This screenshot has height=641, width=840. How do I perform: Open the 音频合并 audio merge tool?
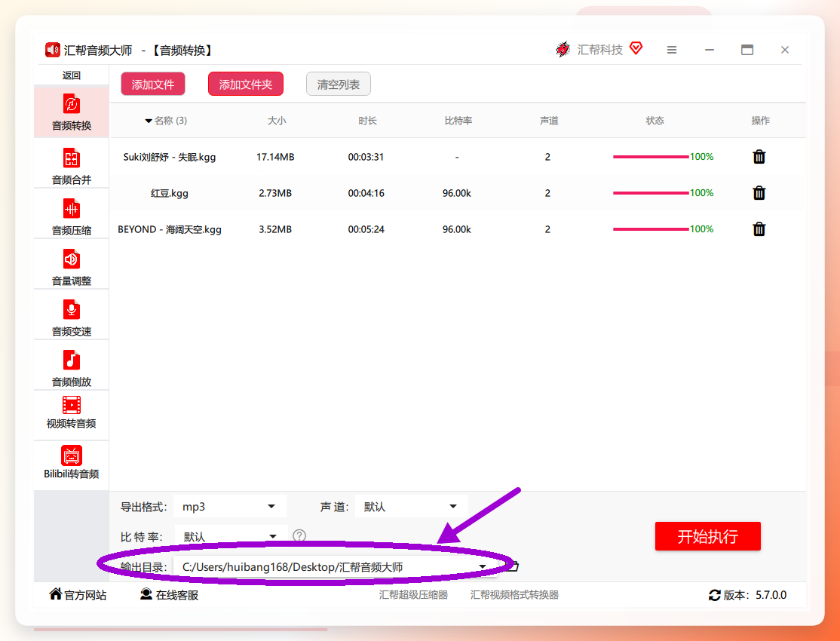pos(71,166)
